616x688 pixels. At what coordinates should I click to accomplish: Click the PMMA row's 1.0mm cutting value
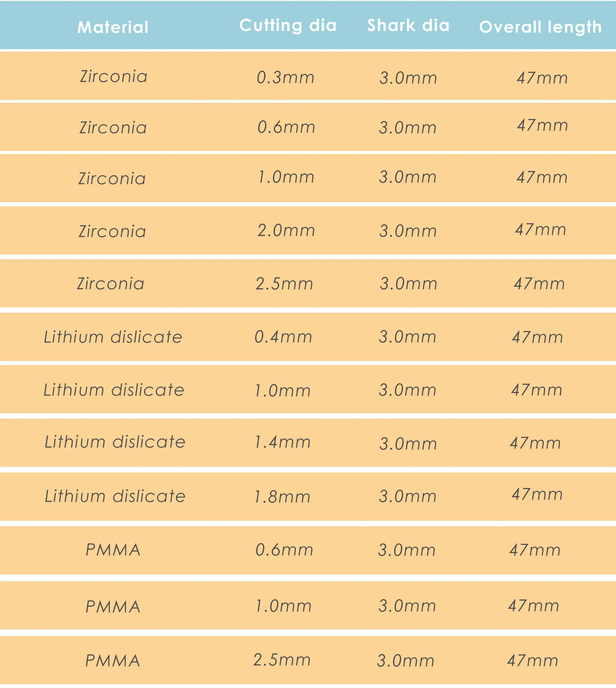(283, 606)
